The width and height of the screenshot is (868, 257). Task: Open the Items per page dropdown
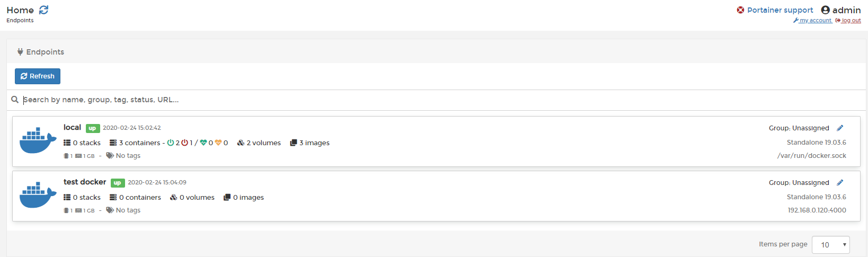click(830, 245)
